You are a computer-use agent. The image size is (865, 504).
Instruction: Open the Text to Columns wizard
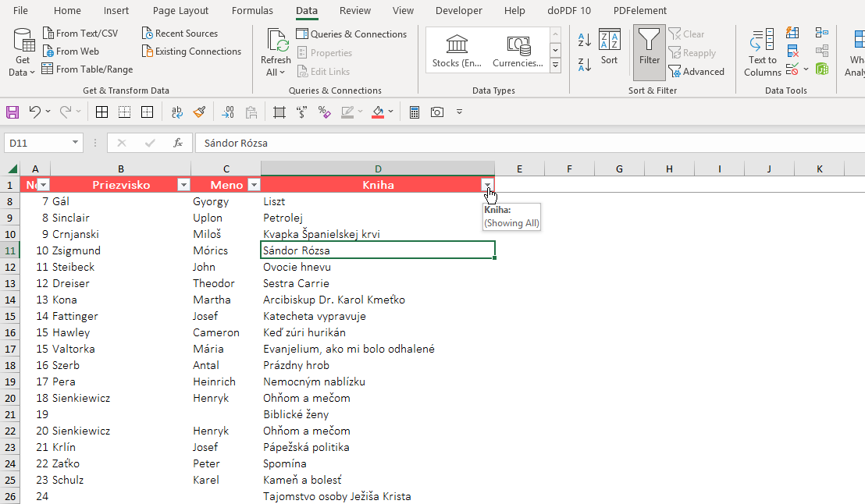pyautogui.click(x=762, y=53)
